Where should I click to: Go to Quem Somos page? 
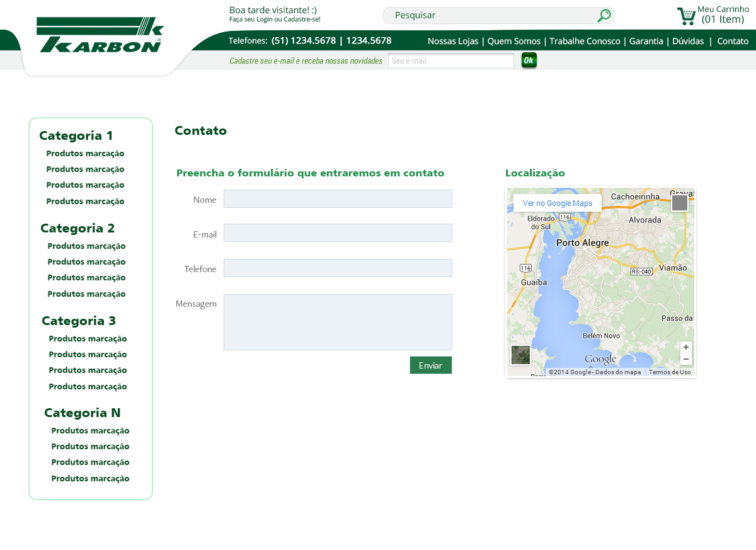(514, 41)
